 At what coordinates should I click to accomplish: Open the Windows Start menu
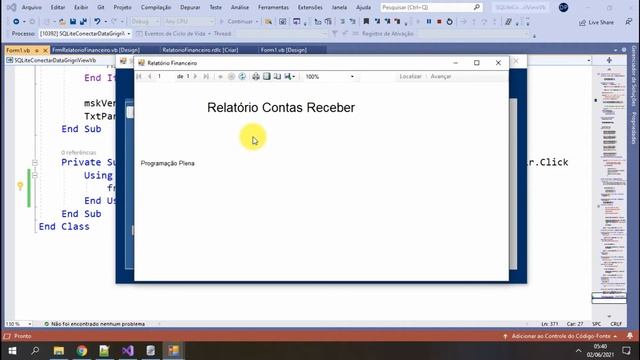12,351
